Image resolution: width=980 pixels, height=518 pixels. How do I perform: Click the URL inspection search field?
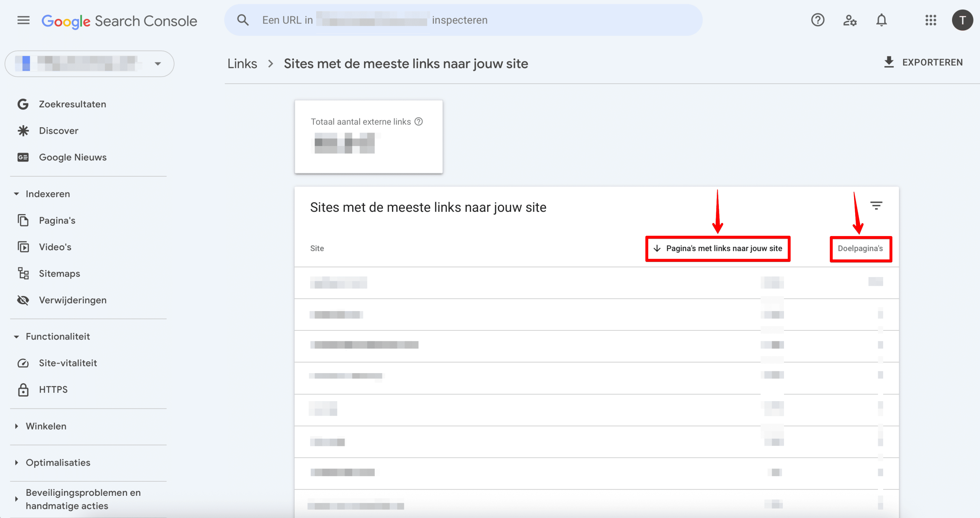463,20
